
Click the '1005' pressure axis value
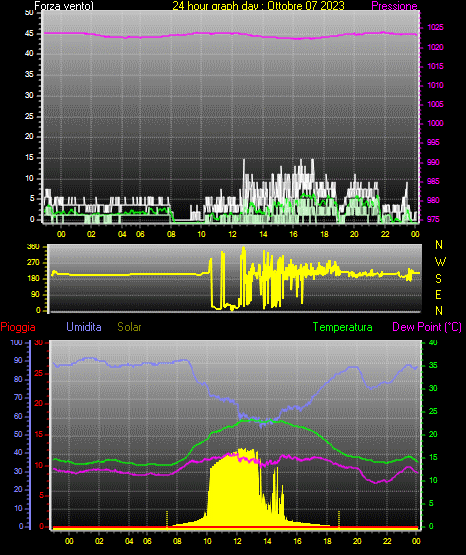(x=435, y=104)
